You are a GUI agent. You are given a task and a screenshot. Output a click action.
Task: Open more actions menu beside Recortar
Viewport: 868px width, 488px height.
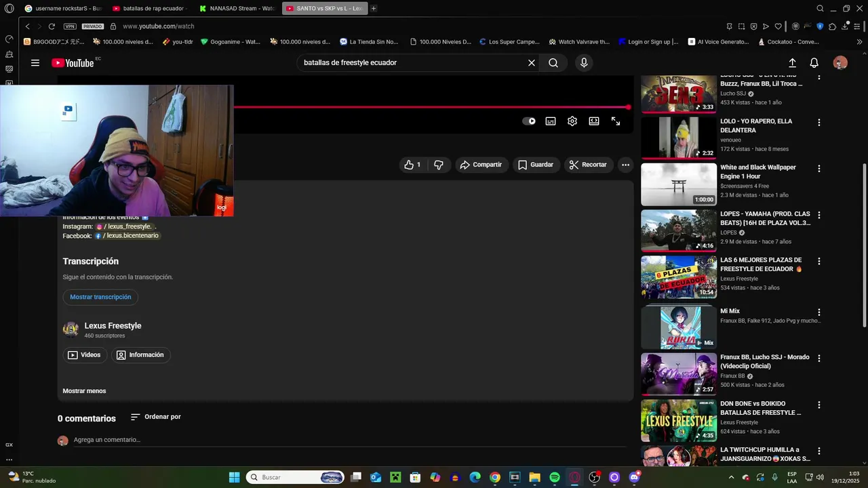[625, 165]
